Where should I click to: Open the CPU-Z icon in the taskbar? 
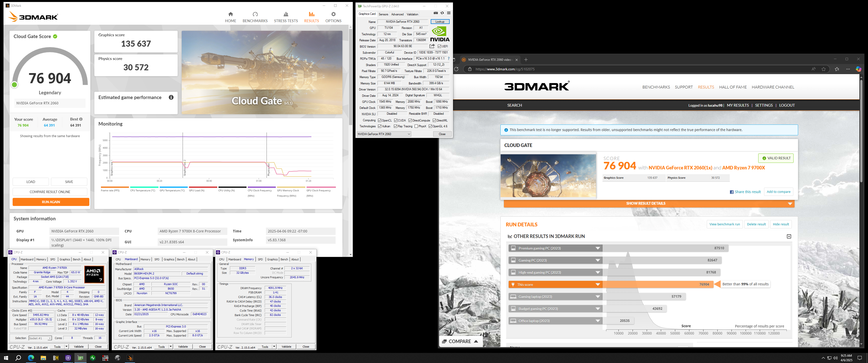point(68,358)
